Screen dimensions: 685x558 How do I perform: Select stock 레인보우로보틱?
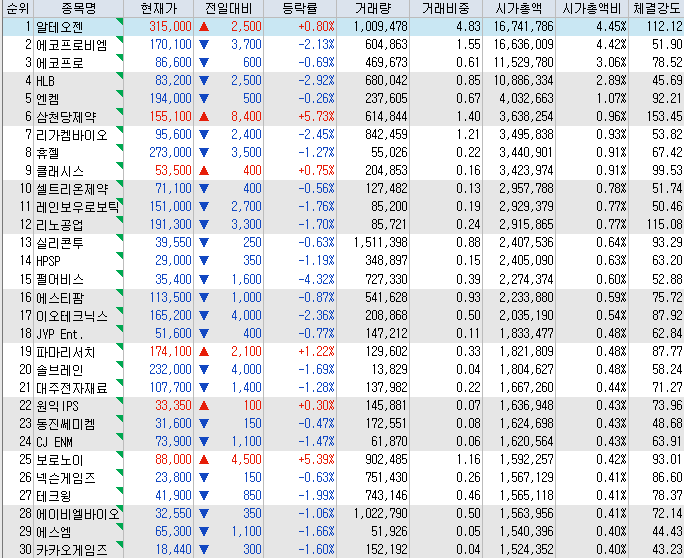[x=78, y=207]
